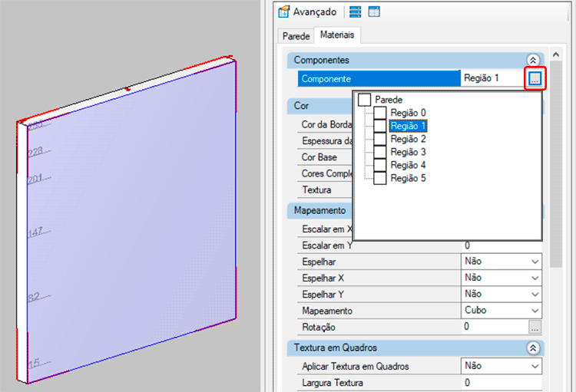
Task: Switch to the Parede tab
Action: (x=296, y=36)
